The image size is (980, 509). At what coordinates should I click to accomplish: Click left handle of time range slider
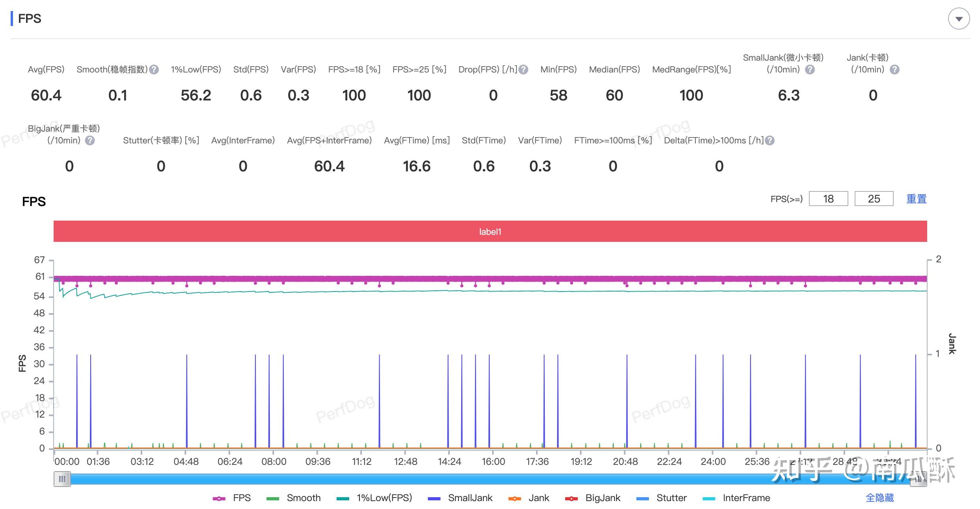pyautogui.click(x=62, y=479)
